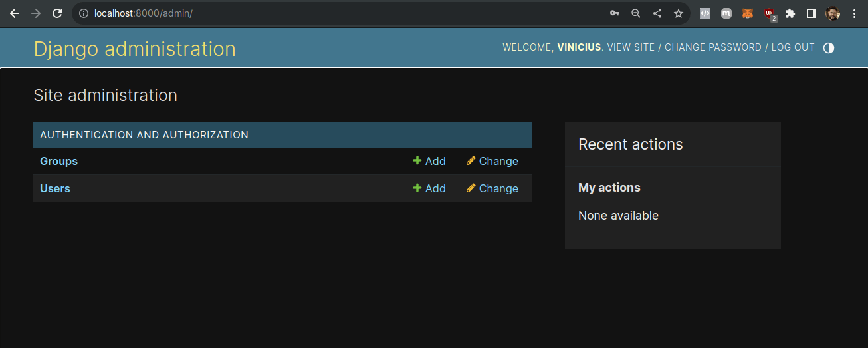The image size is (868, 348).
Task: Open the Change Password link
Action: point(713,47)
